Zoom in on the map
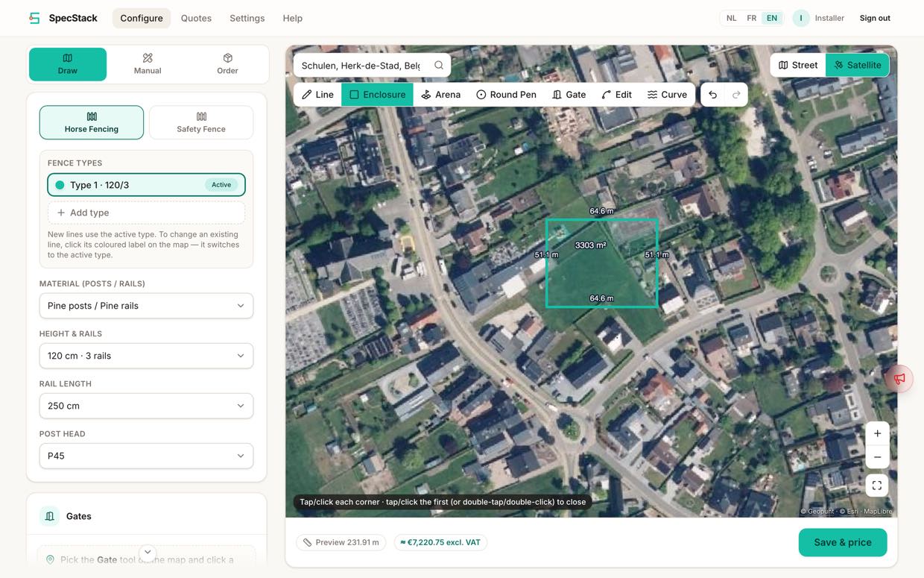The height and width of the screenshot is (578, 924). (x=877, y=433)
